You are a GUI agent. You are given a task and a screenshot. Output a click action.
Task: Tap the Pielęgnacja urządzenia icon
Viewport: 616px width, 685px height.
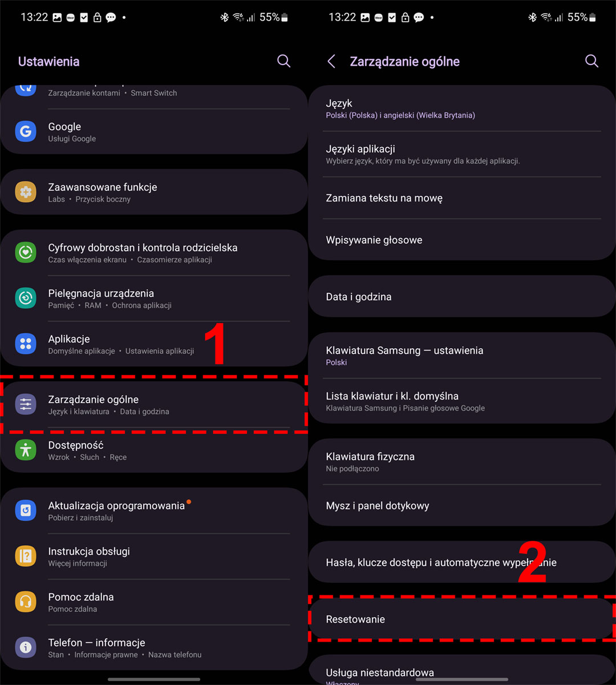[x=26, y=298]
